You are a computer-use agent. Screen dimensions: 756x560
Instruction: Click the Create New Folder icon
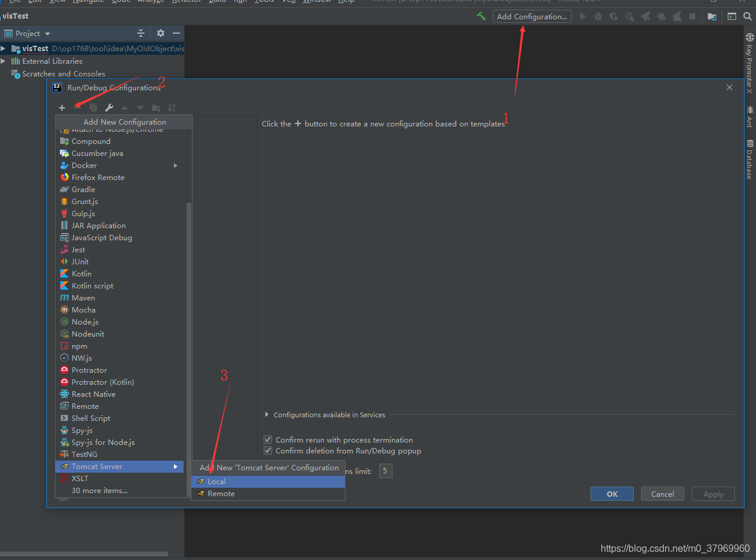pyautogui.click(x=156, y=108)
